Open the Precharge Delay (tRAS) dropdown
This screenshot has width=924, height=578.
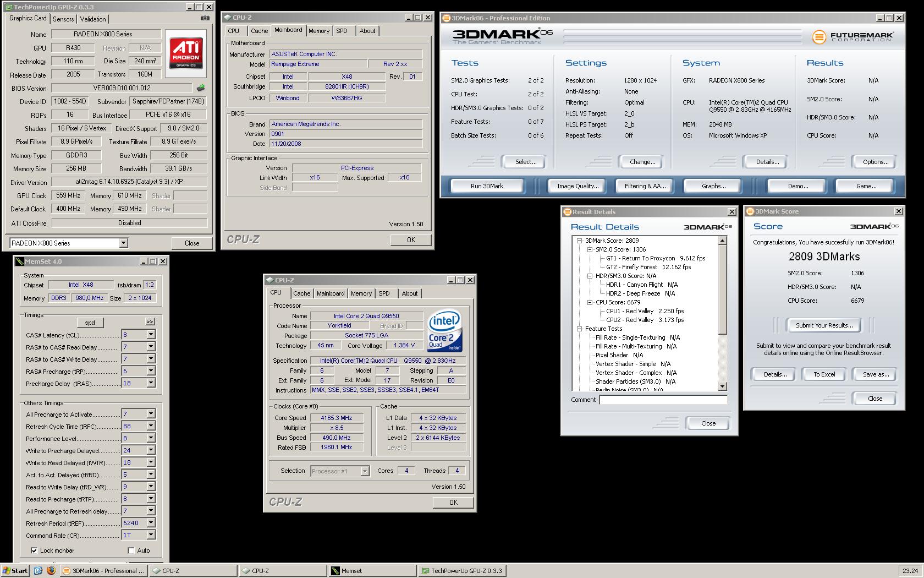[151, 383]
